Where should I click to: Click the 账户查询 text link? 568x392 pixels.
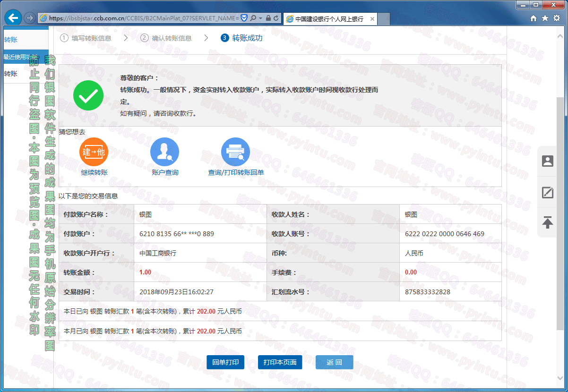[x=165, y=173]
